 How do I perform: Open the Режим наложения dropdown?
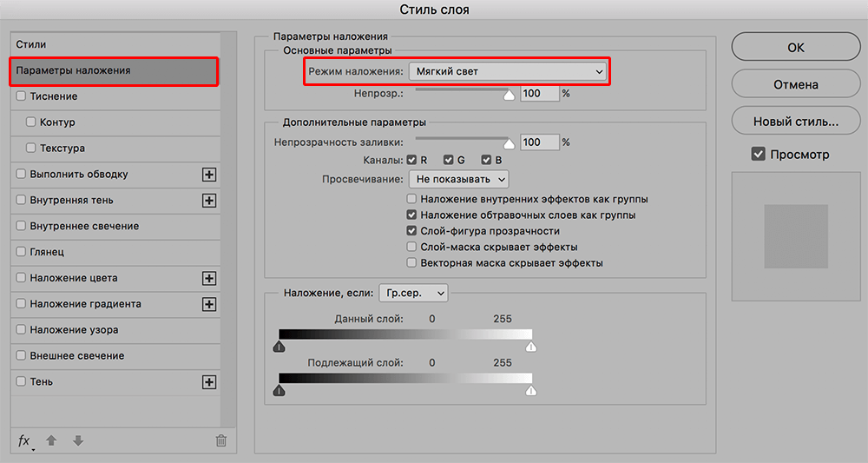[x=508, y=71]
